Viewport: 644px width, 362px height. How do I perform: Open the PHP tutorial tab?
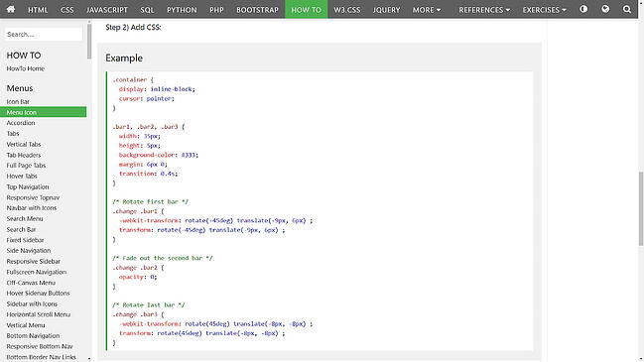[216, 10]
